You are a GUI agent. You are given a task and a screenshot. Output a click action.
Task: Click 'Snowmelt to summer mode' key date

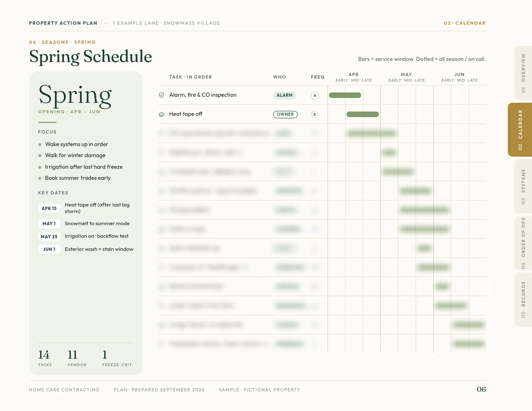tap(97, 223)
